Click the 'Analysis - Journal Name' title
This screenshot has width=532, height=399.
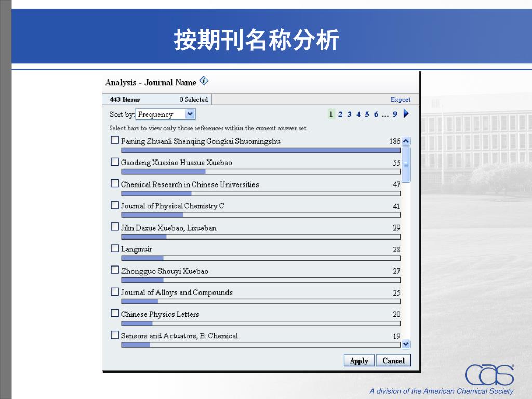151,83
